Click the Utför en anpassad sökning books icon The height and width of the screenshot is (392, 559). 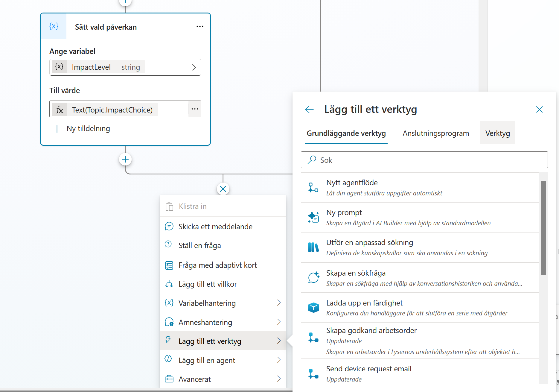tap(313, 247)
